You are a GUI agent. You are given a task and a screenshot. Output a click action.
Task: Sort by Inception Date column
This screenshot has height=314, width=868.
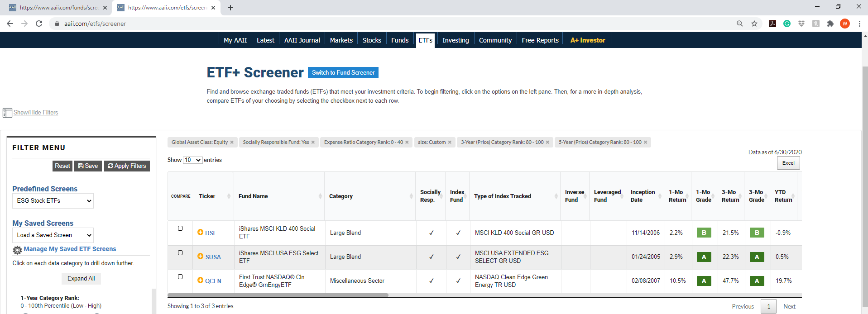(x=645, y=196)
